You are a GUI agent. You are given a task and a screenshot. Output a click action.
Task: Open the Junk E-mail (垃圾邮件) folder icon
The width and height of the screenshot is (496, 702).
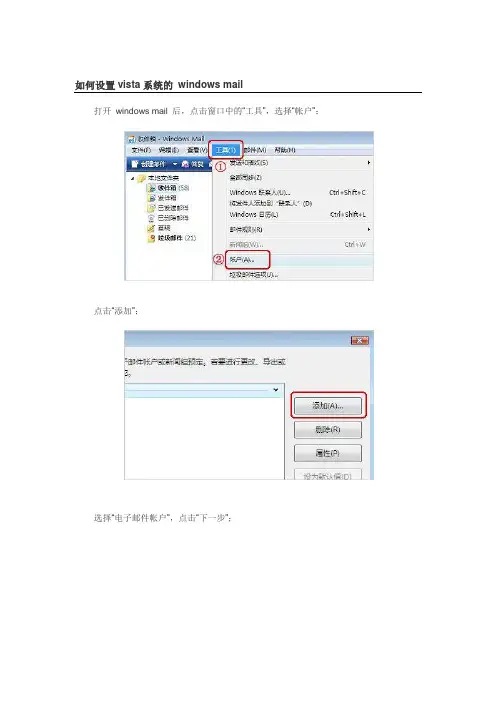152,238
